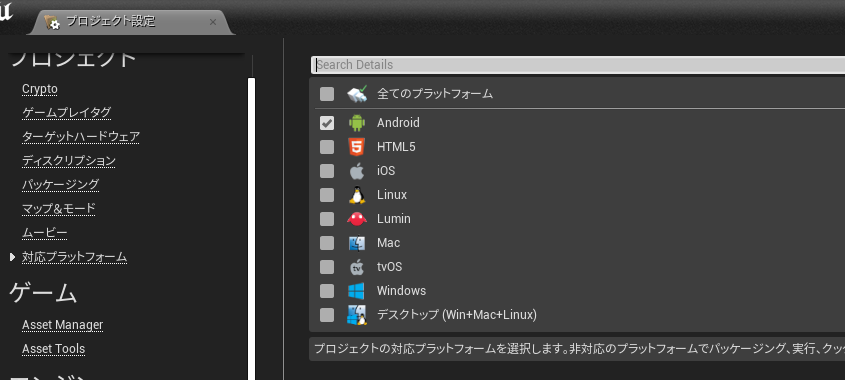Open the ムービー settings
The width and height of the screenshot is (845, 380).
click(x=45, y=233)
